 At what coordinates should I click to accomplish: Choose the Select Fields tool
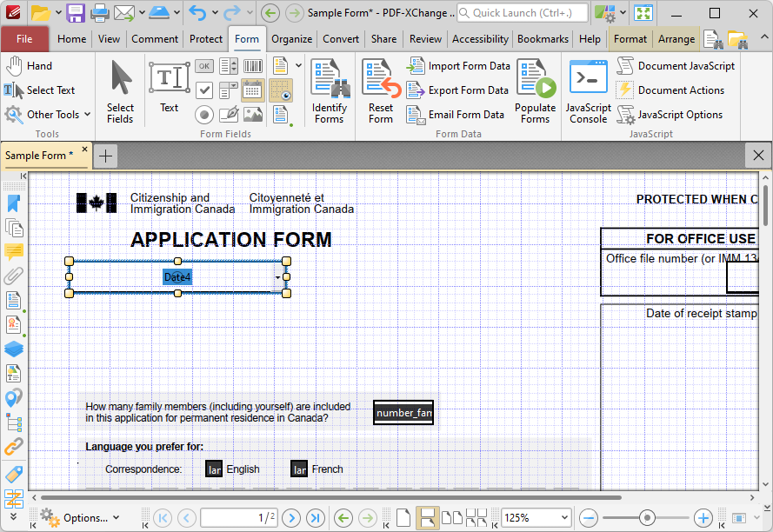120,91
